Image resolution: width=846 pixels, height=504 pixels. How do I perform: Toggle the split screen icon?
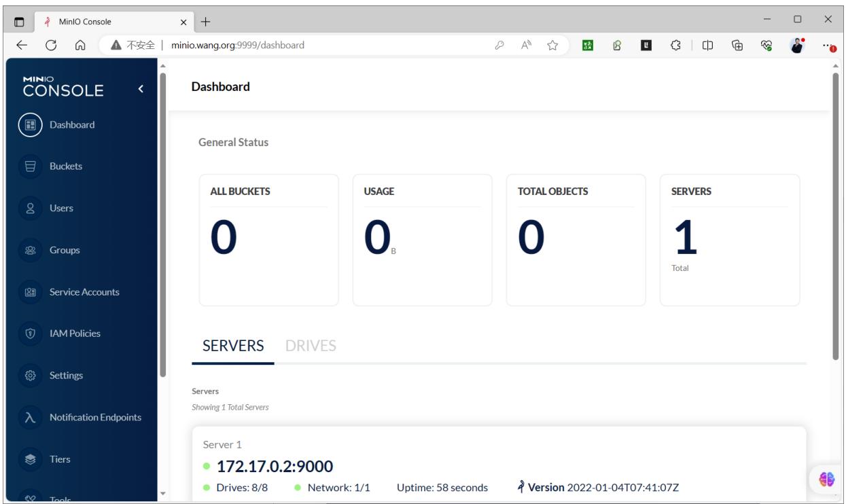tap(707, 46)
